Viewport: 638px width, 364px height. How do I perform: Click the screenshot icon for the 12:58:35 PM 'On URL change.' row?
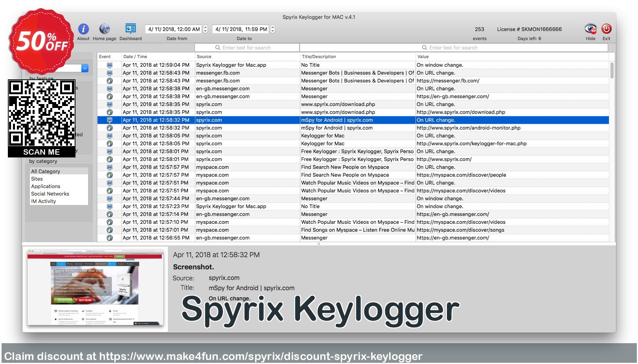(x=110, y=104)
